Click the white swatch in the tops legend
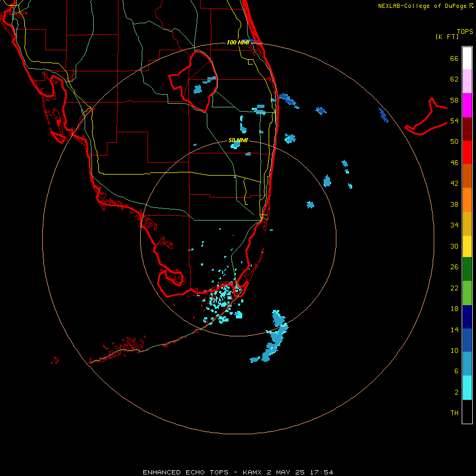476x476 pixels. pyautogui.click(x=467, y=58)
